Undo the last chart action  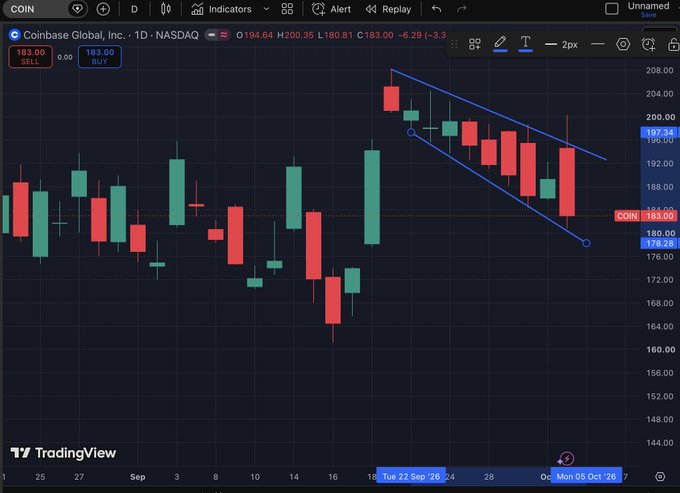click(437, 9)
